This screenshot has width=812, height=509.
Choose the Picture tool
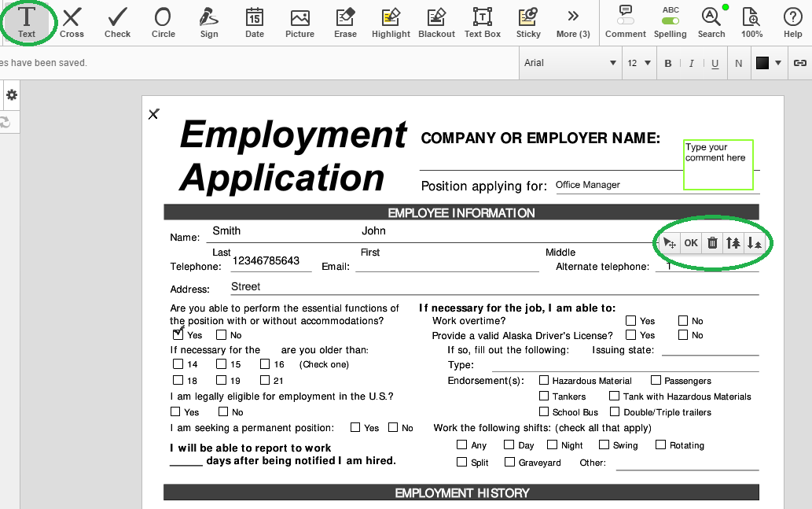pos(299,22)
